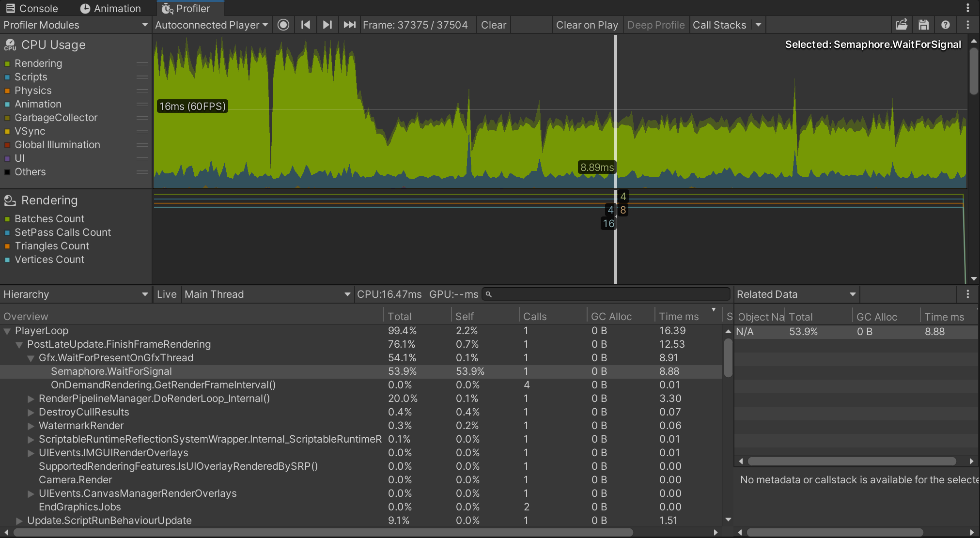Select the Camera.Render row
Viewport: 980px width, 538px height.
coord(361,480)
